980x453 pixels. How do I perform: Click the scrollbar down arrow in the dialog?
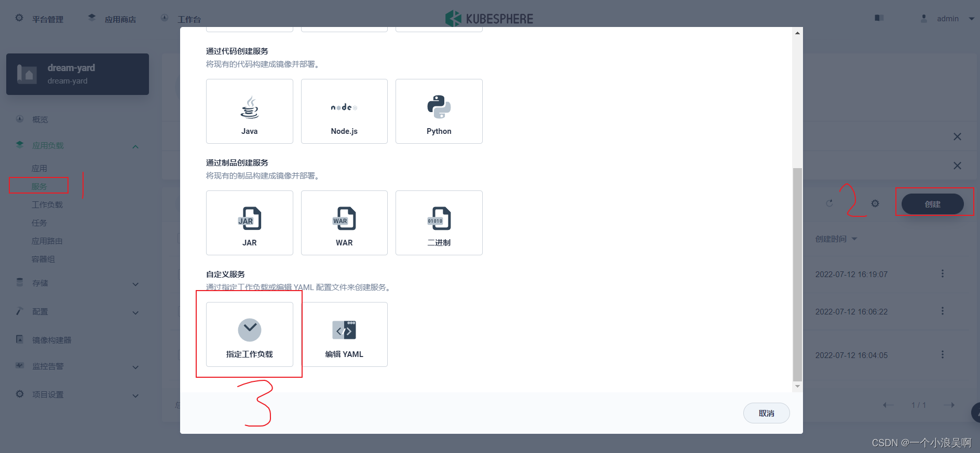[797, 386]
